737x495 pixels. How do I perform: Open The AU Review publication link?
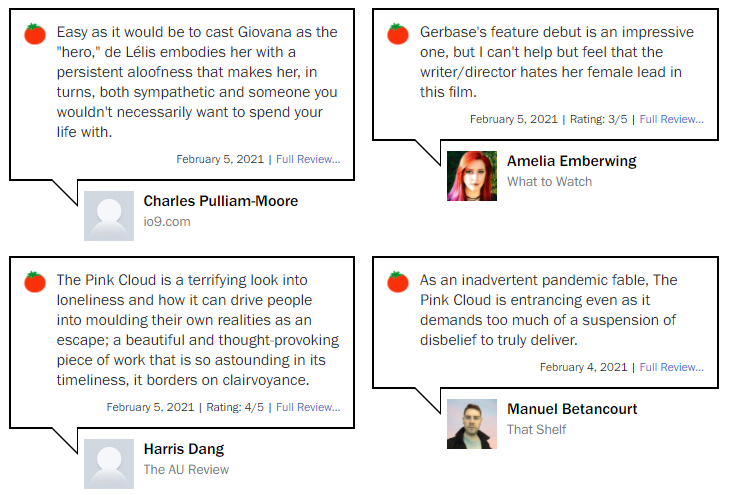pos(186,470)
